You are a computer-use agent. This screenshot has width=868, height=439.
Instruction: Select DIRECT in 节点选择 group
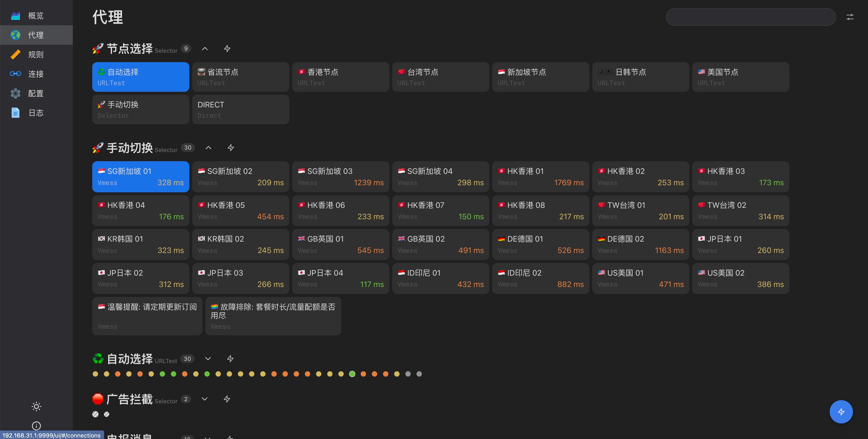pyautogui.click(x=241, y=110)
